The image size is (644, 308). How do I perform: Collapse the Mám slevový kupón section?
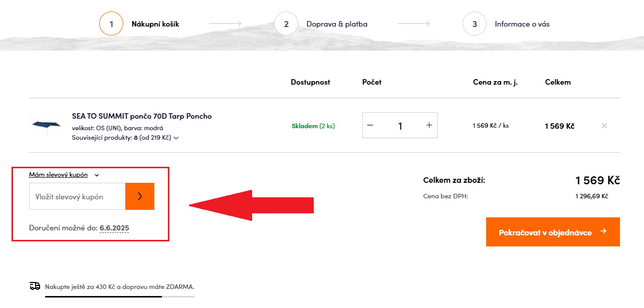(58, 175)
